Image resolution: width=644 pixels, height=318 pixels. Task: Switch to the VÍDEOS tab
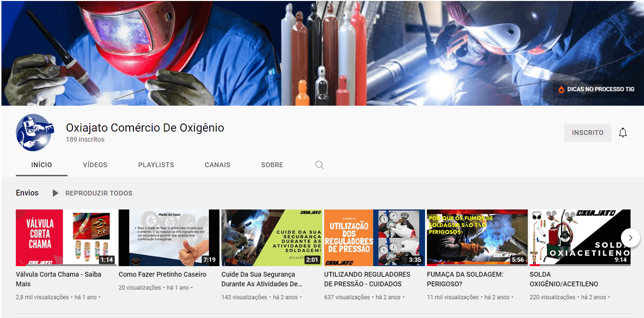coord(95,165)
